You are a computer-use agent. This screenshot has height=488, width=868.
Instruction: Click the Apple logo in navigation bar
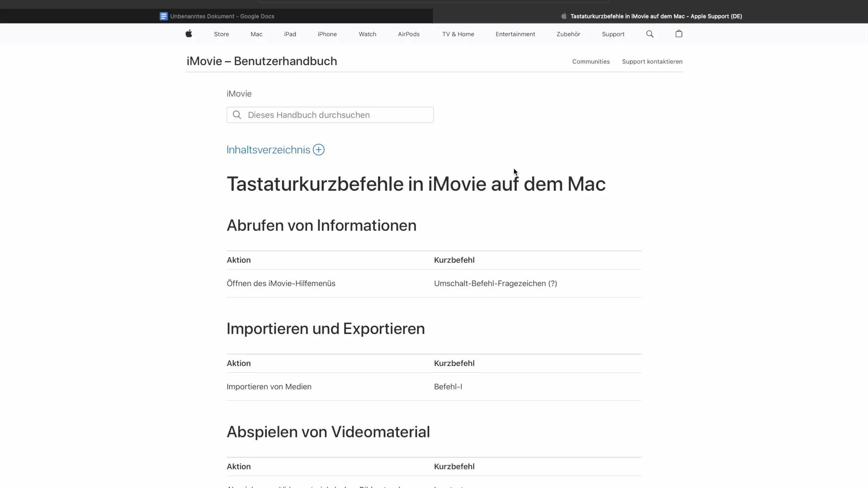[189, 34]
